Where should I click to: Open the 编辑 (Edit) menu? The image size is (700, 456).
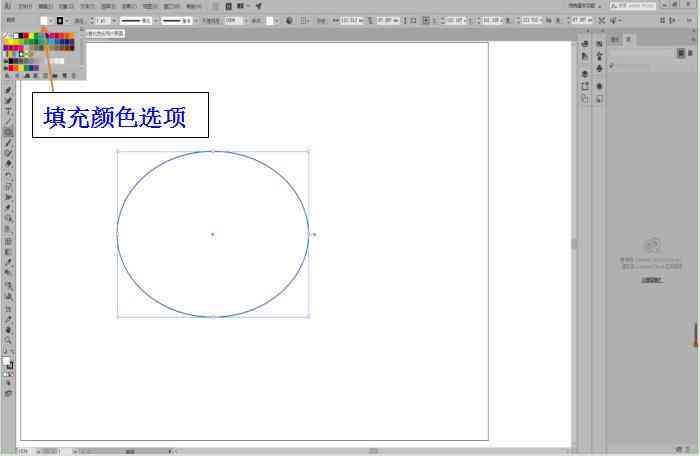tap(45, 6)
